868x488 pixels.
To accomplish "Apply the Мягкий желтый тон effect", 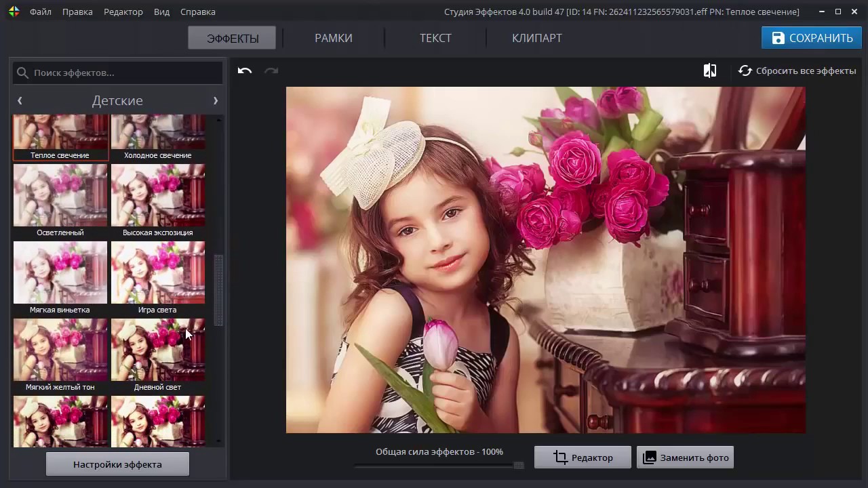I will click(x=60, y=355).
